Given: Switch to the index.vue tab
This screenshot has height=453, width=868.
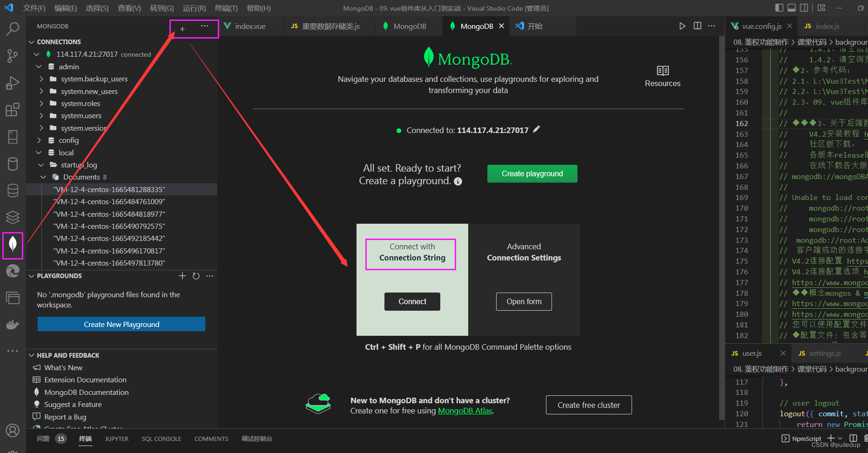Looking at the screenshot, I should 250,26.
